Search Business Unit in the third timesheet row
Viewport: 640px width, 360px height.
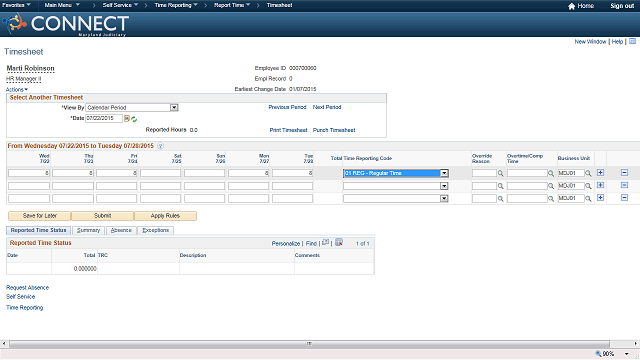[588, 199]
